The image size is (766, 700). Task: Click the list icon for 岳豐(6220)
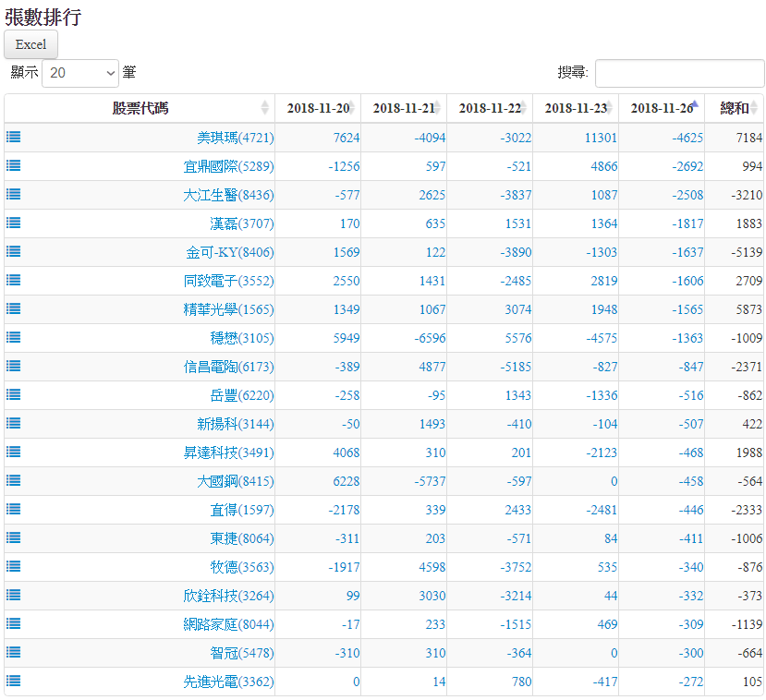14,394
